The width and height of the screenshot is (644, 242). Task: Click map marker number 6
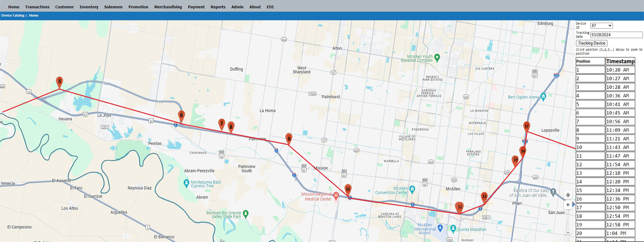point(181,115)
